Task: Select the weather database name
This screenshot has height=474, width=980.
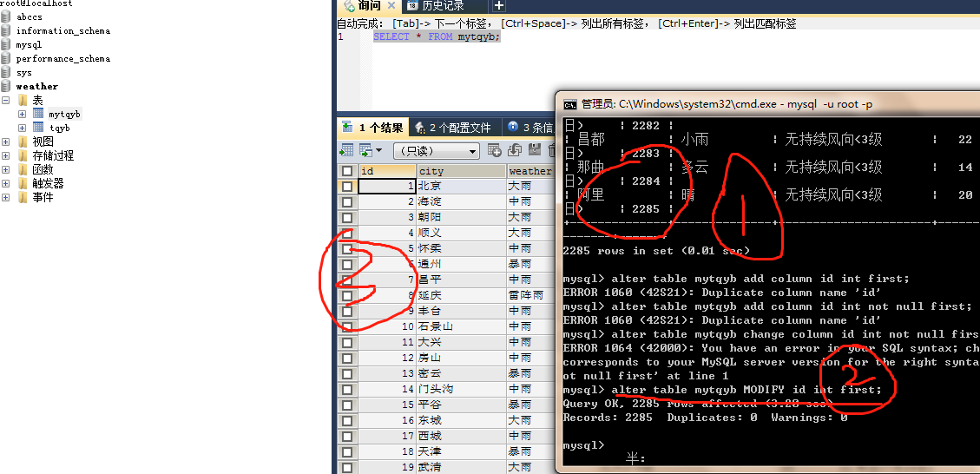Action: tap(36, 86)
